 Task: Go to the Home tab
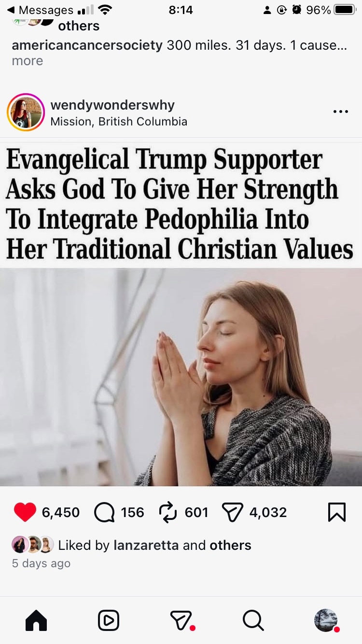[36, 620]
